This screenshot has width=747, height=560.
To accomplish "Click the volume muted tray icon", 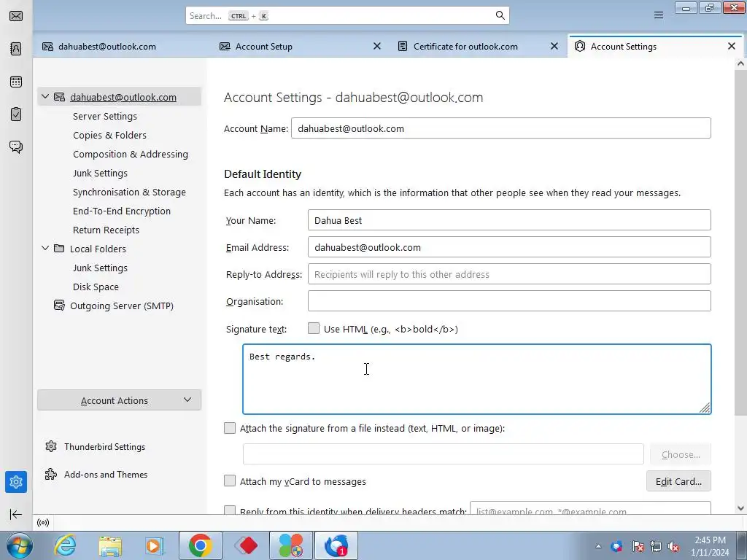I will coord(673,547).
